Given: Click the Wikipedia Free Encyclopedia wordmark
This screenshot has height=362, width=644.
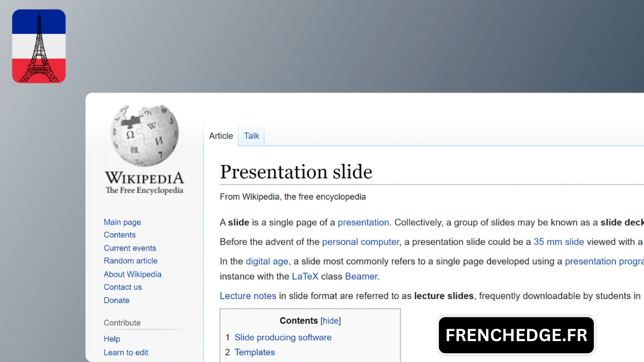Looking at the screenshot, I should [144, 182].
